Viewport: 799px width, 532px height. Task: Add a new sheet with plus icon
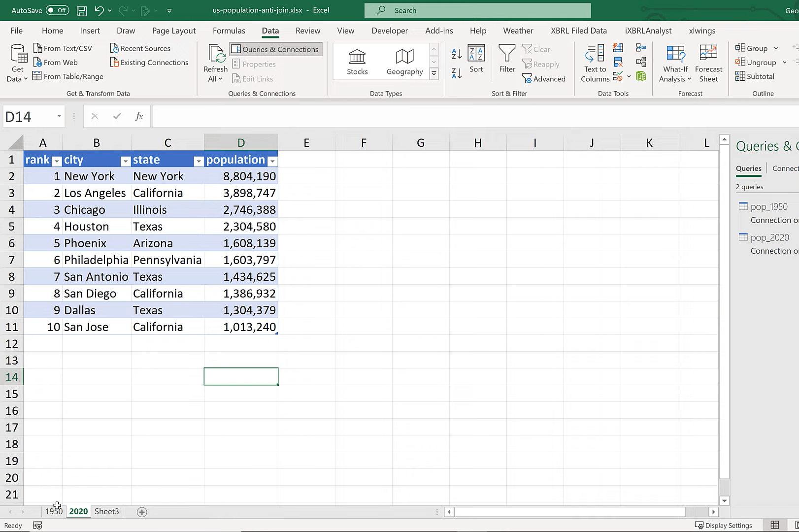pos(142,512)
